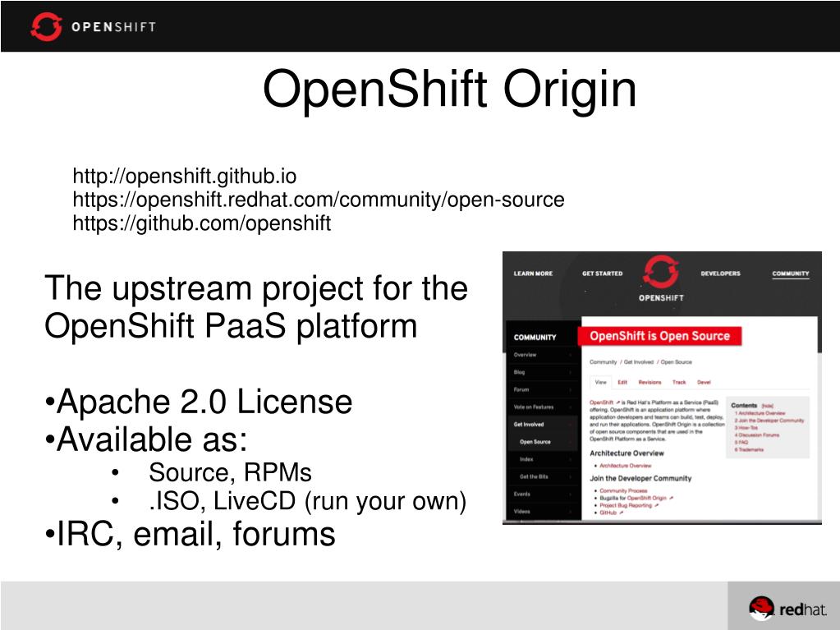Switch to the Devel tab
Viewport: 840px width, 630px height.
(x=704, y=383)
